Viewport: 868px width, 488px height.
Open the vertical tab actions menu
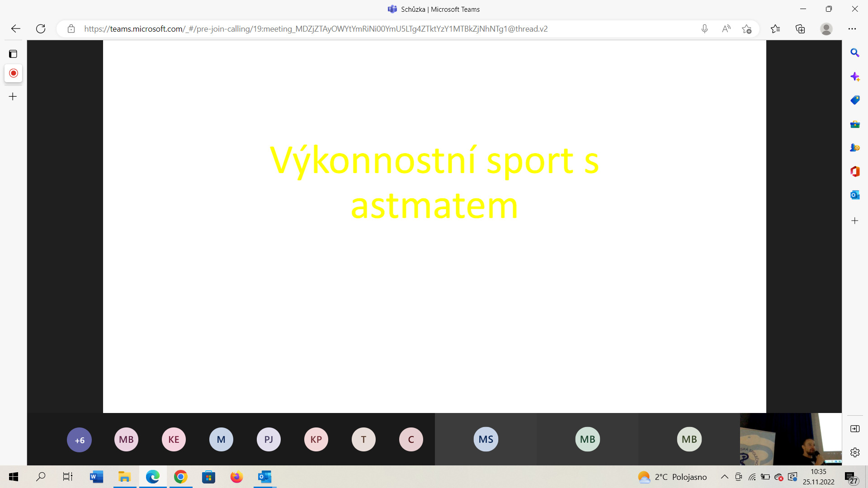coord(13,54)
